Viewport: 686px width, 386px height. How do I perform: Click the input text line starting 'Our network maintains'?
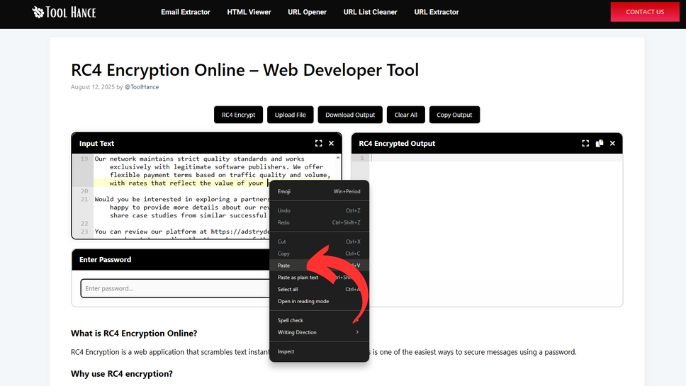(199, 159)
